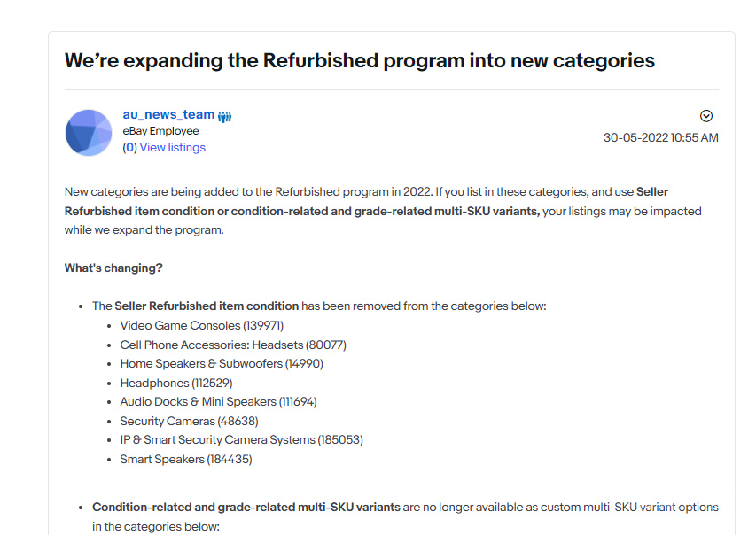Open the au_news_team profile link
756x535 pixels.
click(x=168, y=115)
